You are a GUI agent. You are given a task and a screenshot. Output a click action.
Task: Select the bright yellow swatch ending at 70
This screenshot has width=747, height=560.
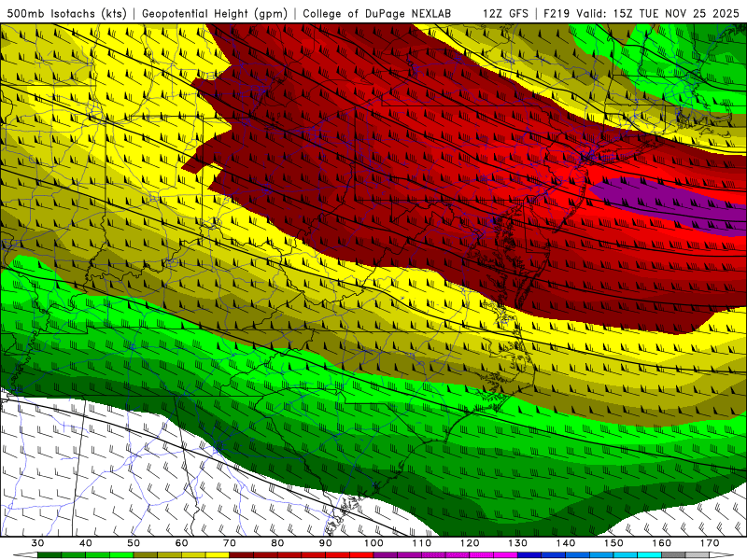click(218, 555)
